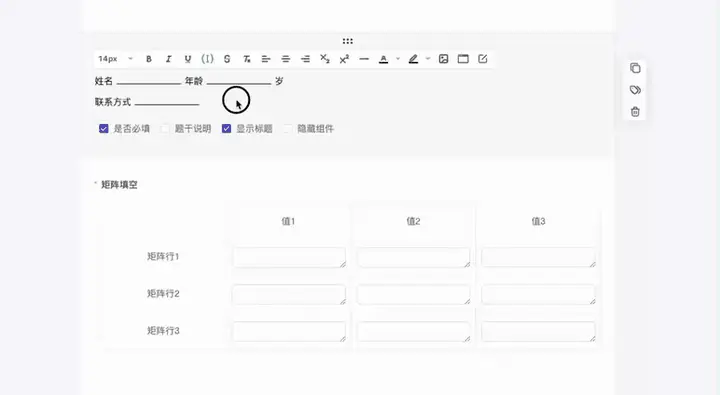The width and height of the screenshot is (720, 395).
Task: Click the blank after 联系方式
Action: [167, 102]
